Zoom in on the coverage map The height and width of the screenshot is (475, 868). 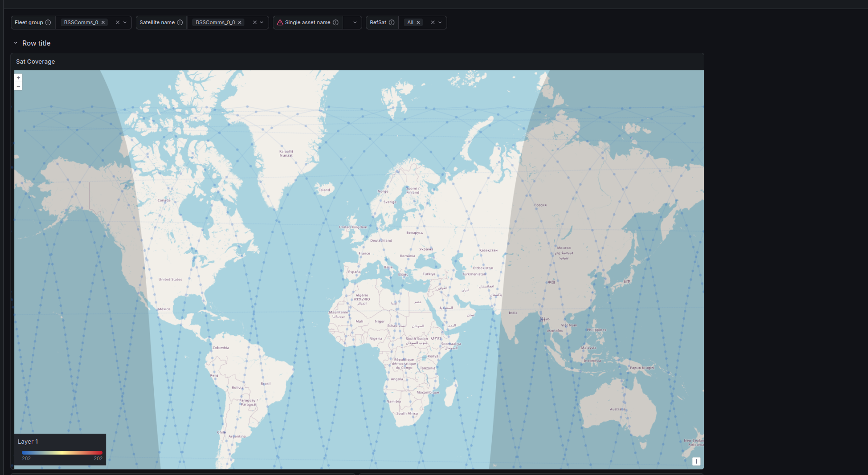click(19, 78)
